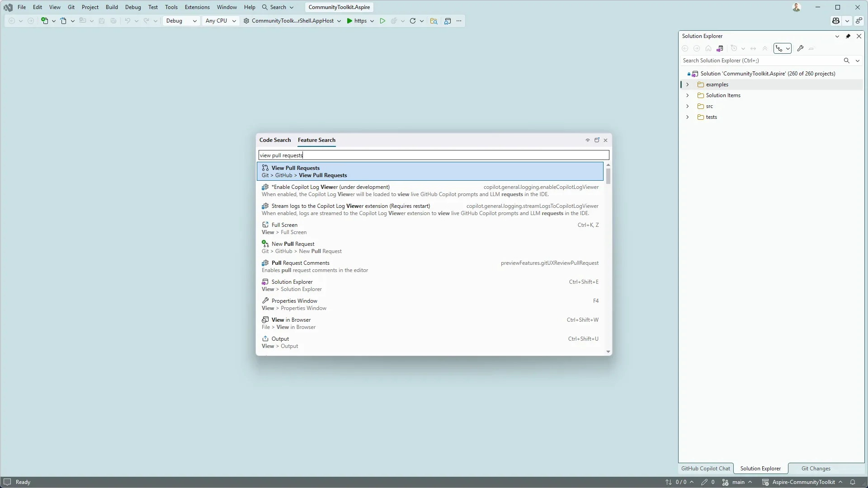868x488 pixels.
Task: Click the Start Without Debugging outline arrow
Action: click(x=382, y=21)
